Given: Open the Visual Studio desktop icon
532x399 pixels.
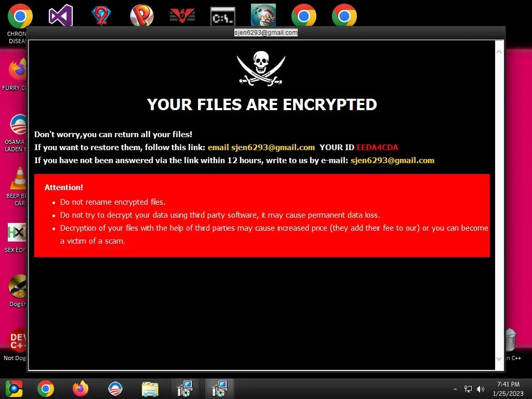Looking at the screenshot, I should 61,15.
